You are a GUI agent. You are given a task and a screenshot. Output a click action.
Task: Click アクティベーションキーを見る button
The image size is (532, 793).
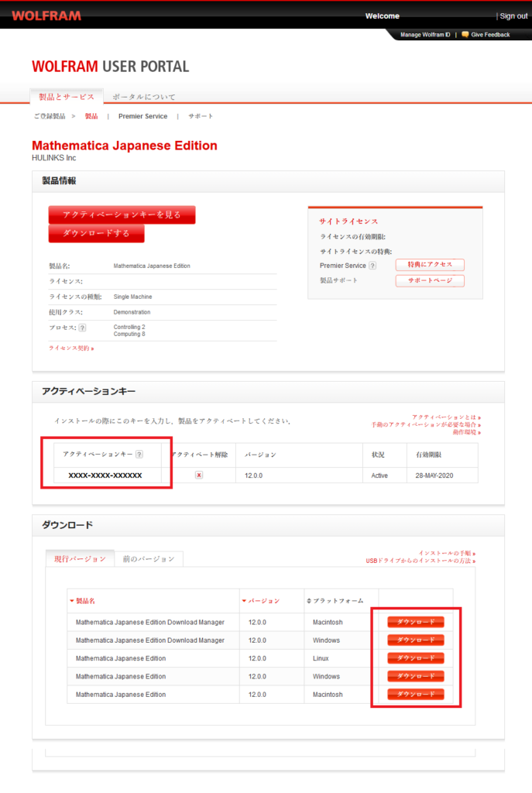coord(122,215)
